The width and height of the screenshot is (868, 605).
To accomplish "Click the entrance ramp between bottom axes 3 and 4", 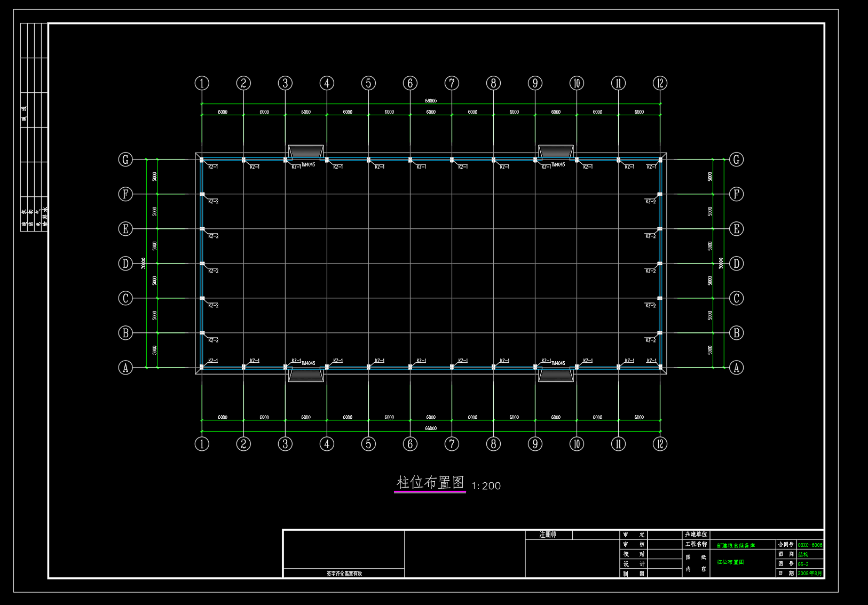I will pyautogui.click(x=306, y=375).
